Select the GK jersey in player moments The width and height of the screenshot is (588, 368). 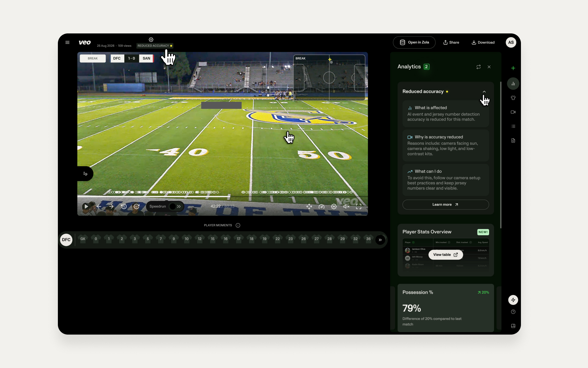(83, 239)
